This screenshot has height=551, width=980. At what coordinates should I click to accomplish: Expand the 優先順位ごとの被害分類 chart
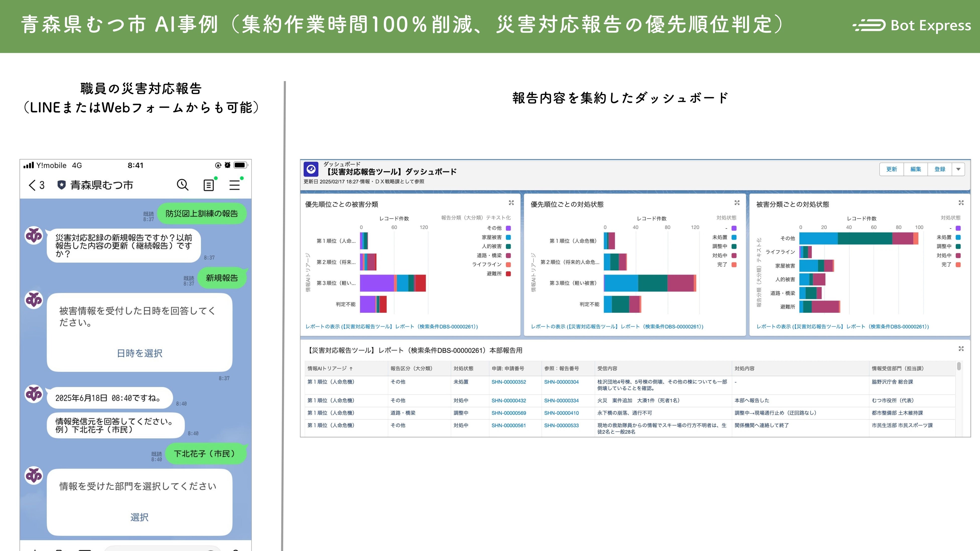[511, 203]
